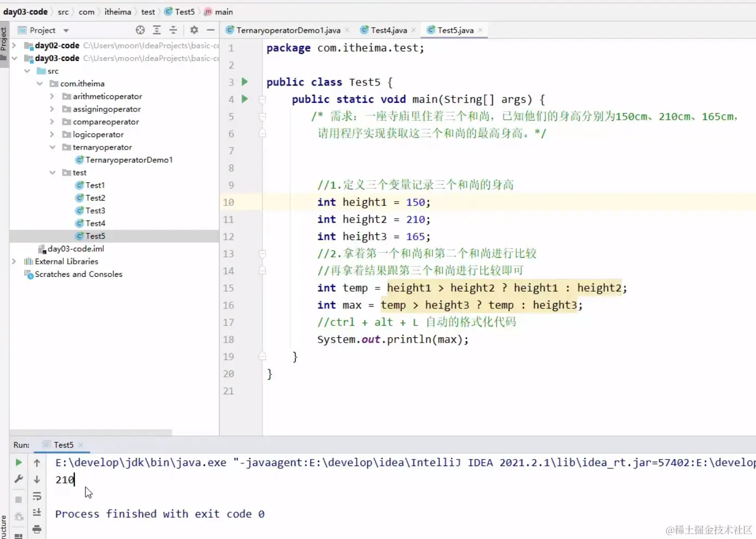This screenshot has height=539, width=756.
Task: Run class Test5 via gutter arrow on line 3
Action: click(245, 82)
